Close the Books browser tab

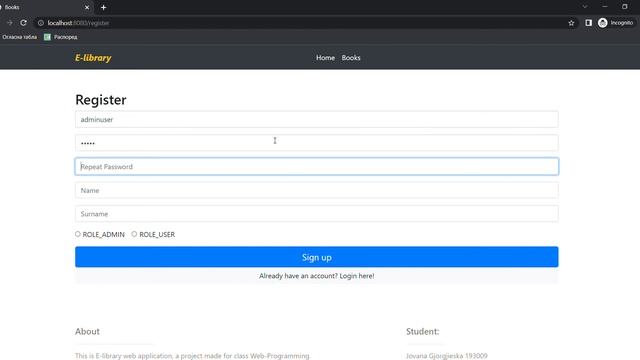(87, 7)
